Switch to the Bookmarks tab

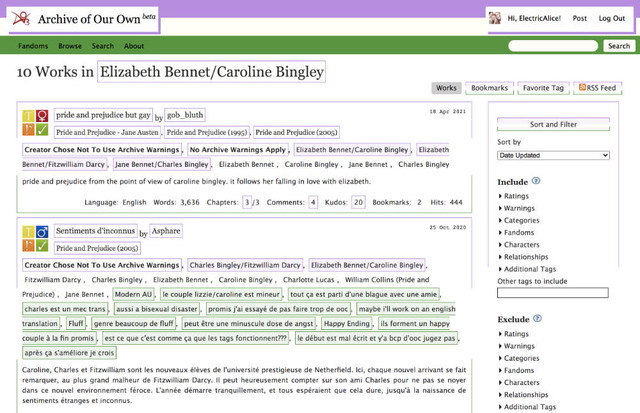pos(489,88)
